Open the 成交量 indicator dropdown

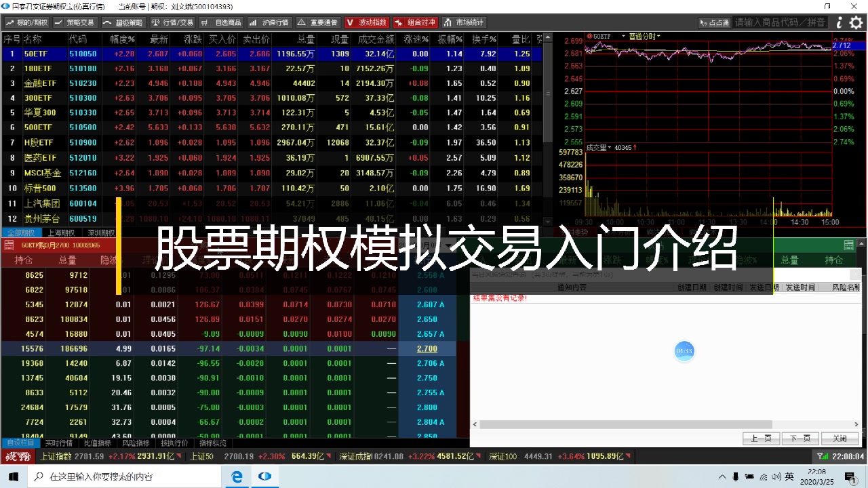(x=598, y=147)
